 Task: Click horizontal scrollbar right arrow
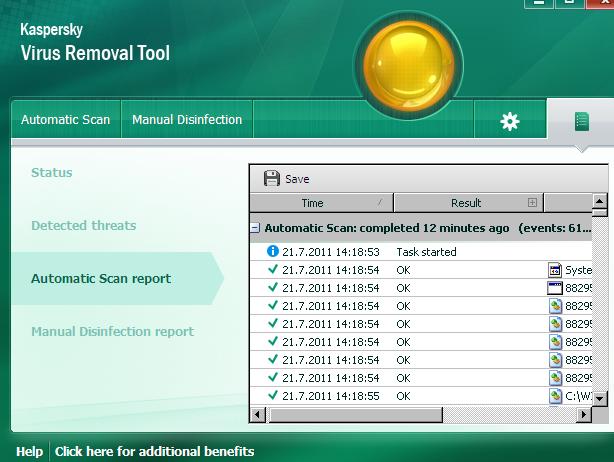tap(584, 415)
